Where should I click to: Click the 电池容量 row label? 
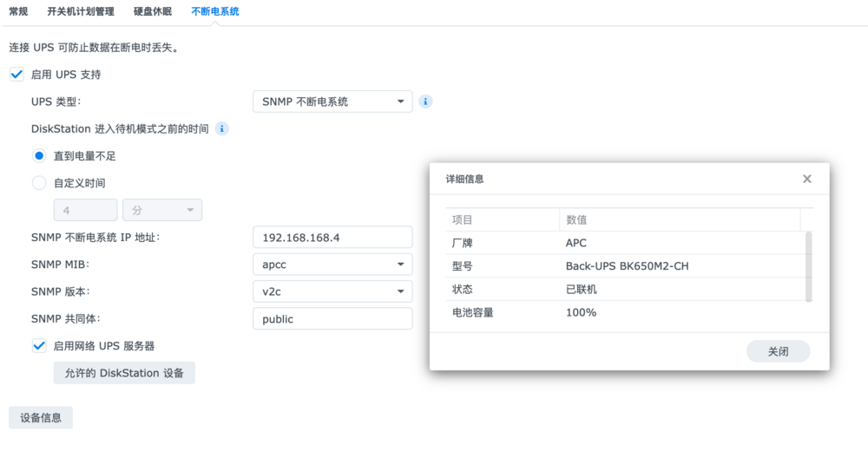coord(473,312)
